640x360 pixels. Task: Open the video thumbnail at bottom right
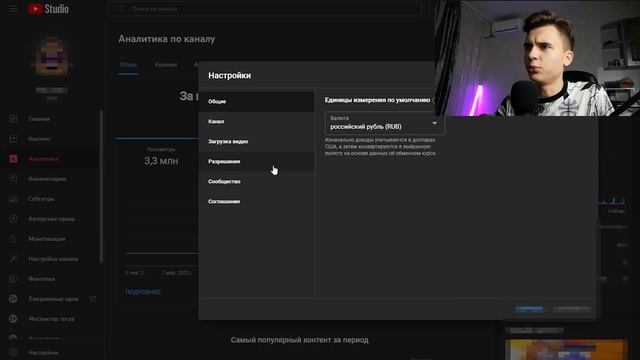[x=566, y=349]
